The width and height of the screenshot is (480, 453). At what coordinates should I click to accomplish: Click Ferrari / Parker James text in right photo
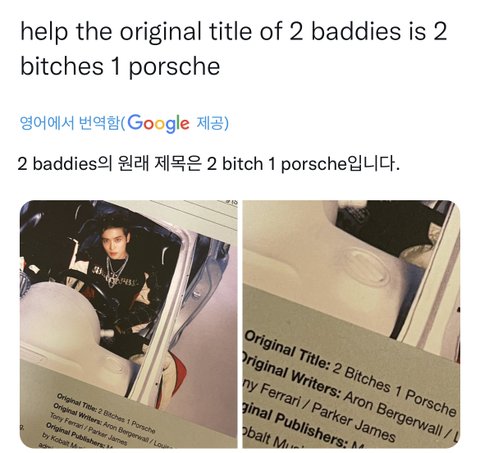[x=327, y=412]
